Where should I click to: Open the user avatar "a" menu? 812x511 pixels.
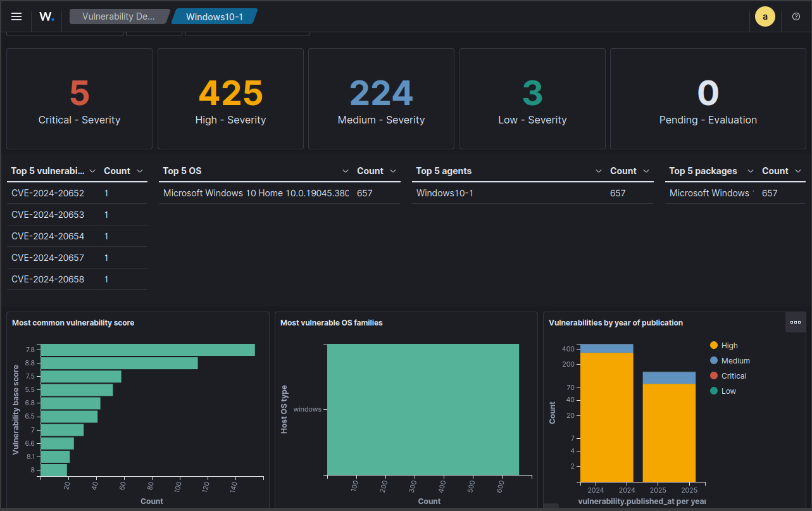tap(765, 16)
